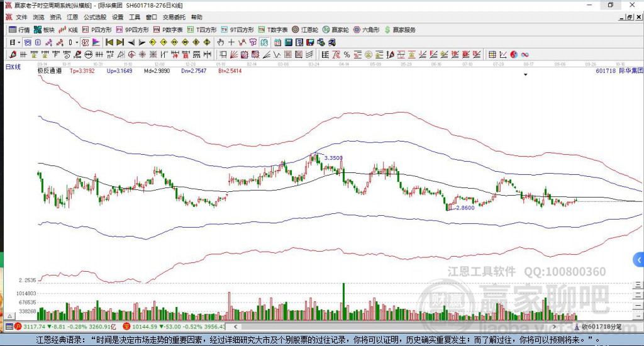Viewport: 644px width, 346px height.
Task: Open the 赢家轮 tool
Action: coord(336,30)
